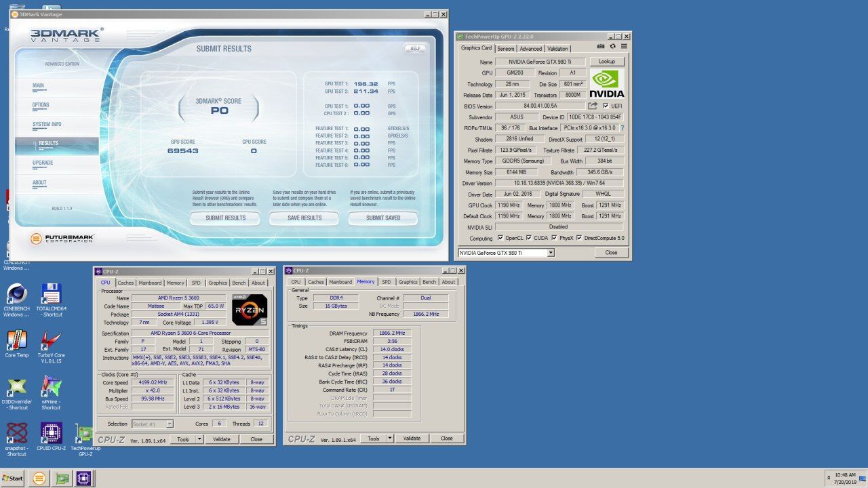The width and height of the screenshot is (868, 488).
Task: Toggle the CUDA checkbox
Action: coord(529,238)
